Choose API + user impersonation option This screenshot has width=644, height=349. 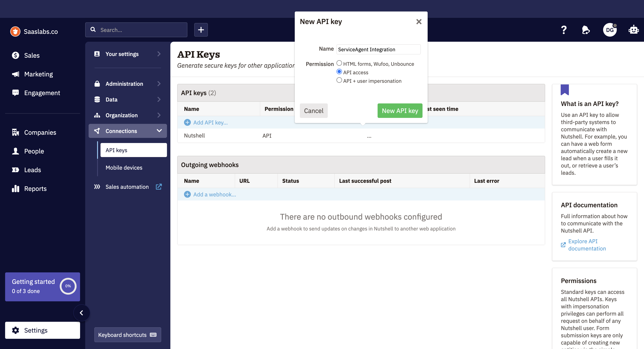coord(339,80)
